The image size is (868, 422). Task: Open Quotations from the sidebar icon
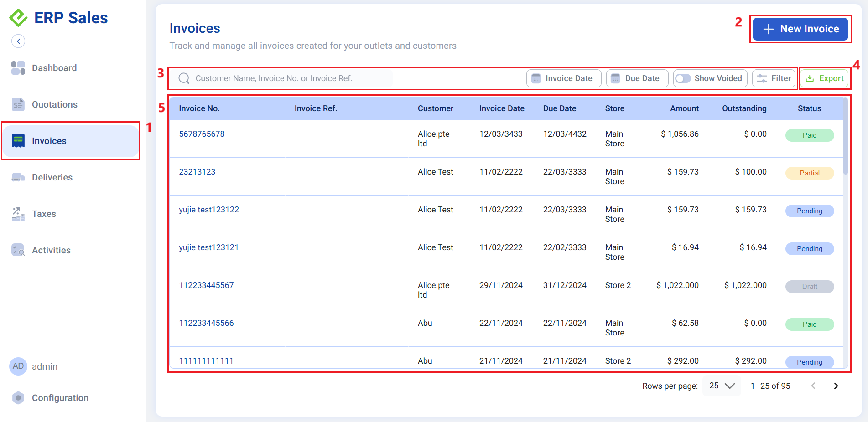(x=18, y=104)
